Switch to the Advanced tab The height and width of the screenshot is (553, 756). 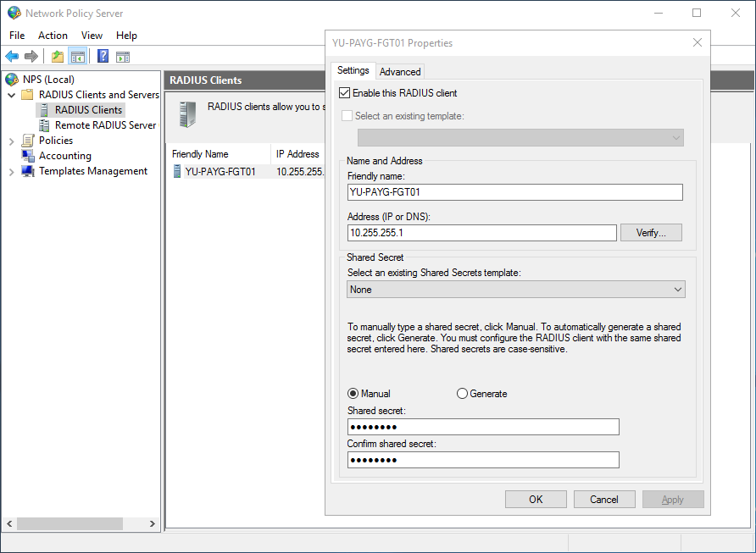[x=399, y=71]
